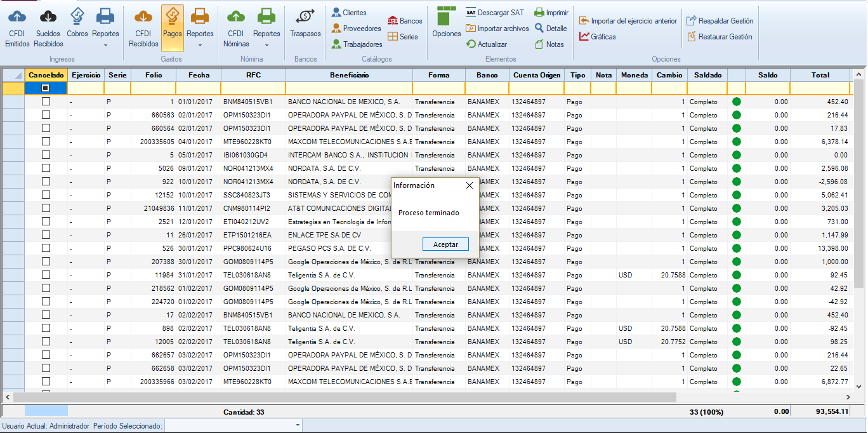The image size is (868, 433).
Task: Select the Cobros icon
Action: coord(77,18)
